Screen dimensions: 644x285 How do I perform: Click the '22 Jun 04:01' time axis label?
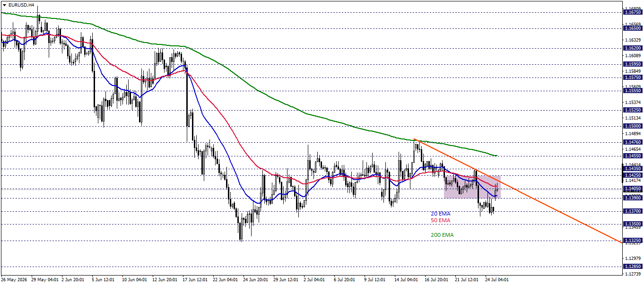coord(225,280)
